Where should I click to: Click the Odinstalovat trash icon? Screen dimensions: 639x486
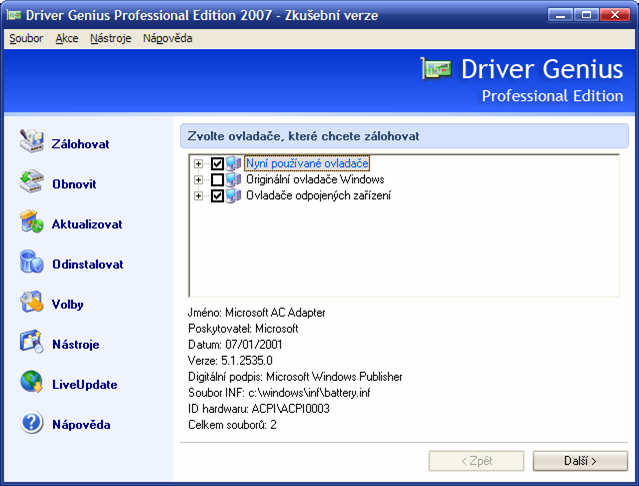[31, 262]
